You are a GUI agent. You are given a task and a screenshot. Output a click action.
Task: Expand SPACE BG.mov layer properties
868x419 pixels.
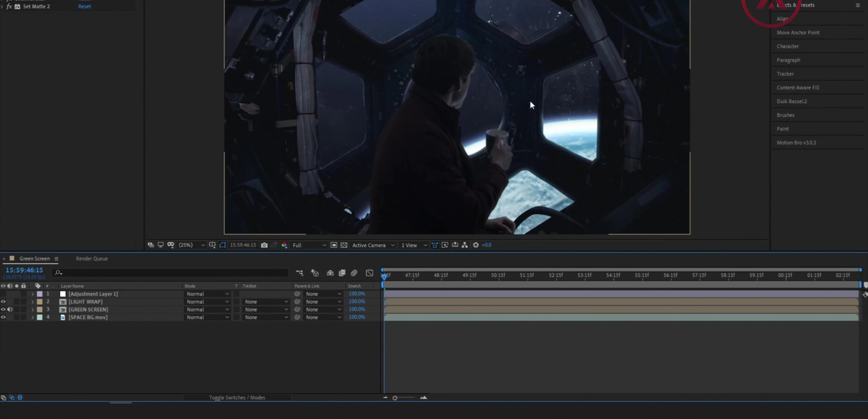(x=33, y=318)
